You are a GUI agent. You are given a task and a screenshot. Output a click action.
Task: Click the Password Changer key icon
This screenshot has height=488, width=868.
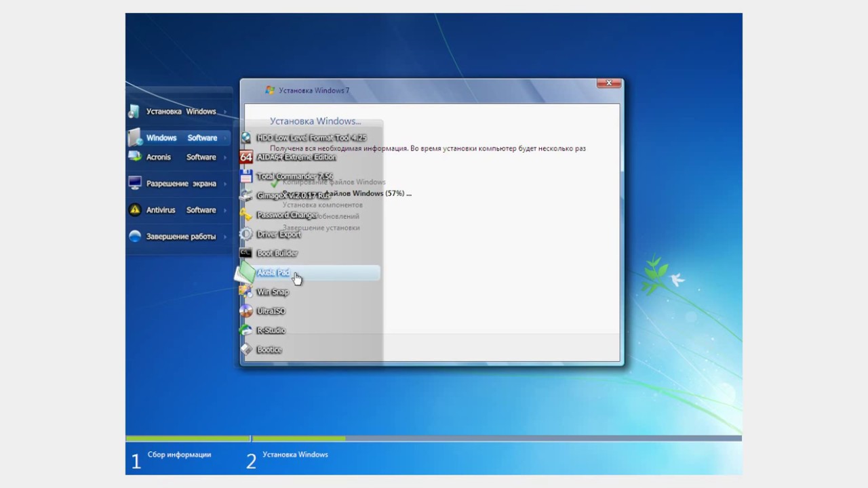[245, 215]
